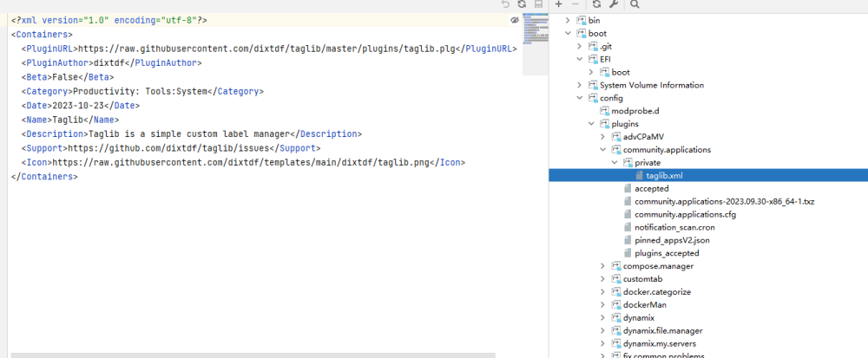Click the advCPaMV folder icon
Image resolution: width=868 pixels, height=358 pixels.
616,136
